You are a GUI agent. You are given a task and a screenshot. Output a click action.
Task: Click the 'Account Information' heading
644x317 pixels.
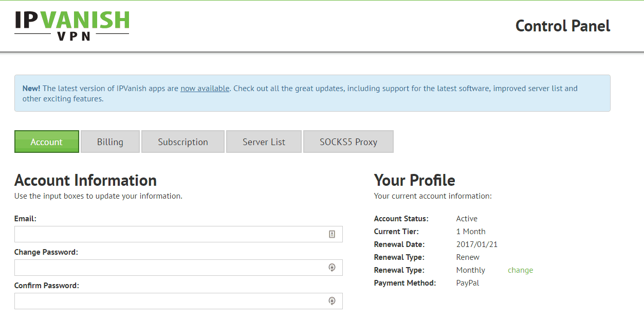(85, 180)
